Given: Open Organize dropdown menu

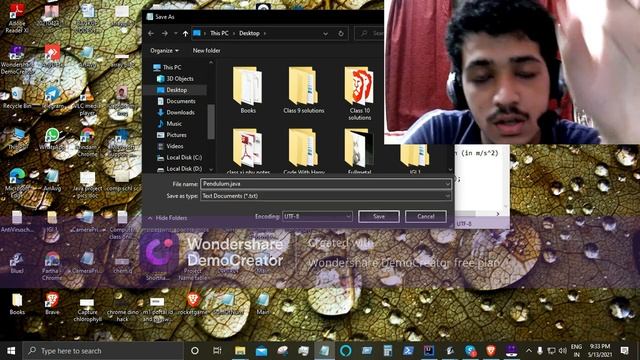Looking at the screenshot, I should [164, 51].
